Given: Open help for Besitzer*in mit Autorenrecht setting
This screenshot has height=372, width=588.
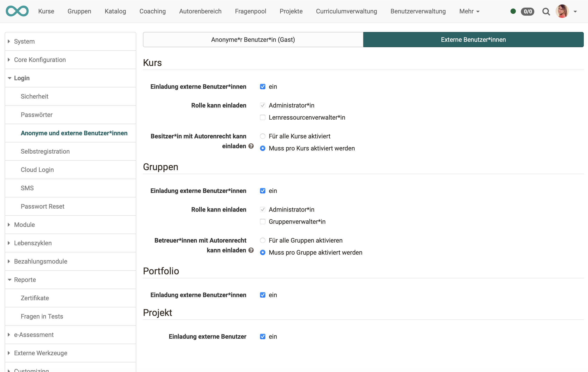Looking at the screenshot, I should click(251, 146).
